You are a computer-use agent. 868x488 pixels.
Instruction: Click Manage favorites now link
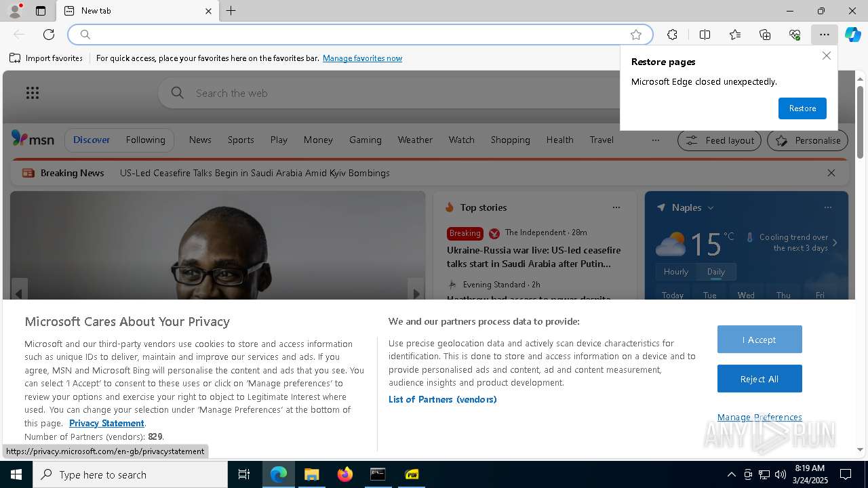click(362, 58)
